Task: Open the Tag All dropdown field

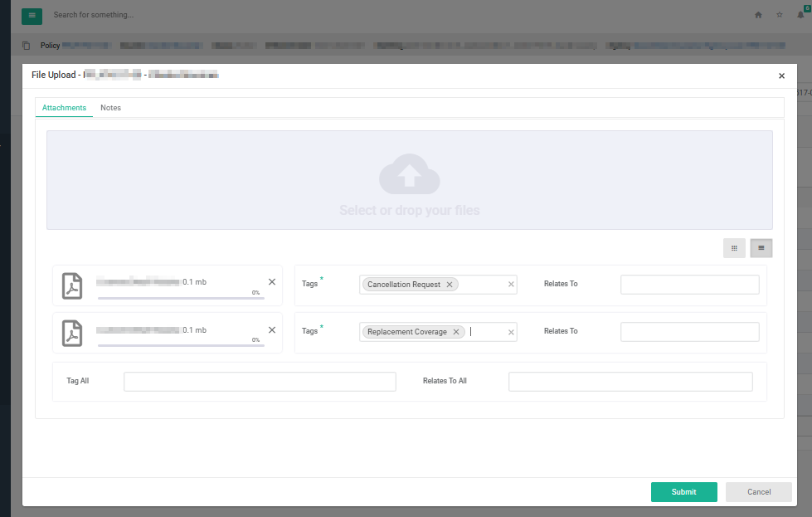Action: (260, 382)
